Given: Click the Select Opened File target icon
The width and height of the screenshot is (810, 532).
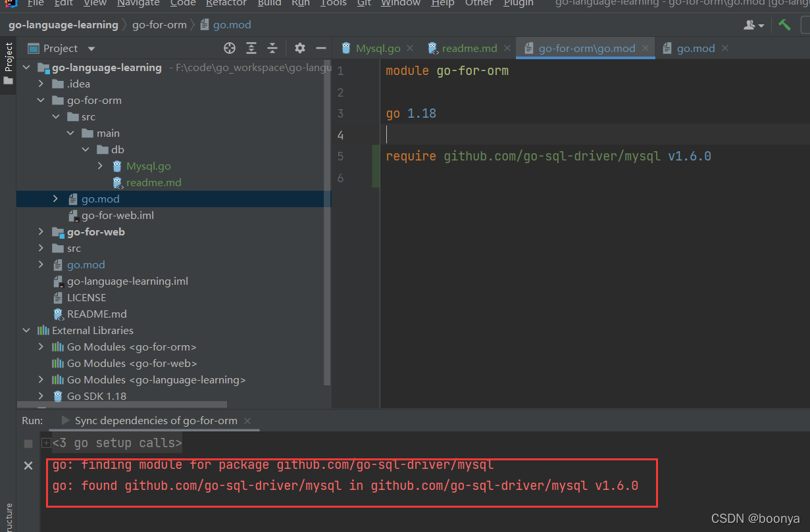Looking at the screenshot, I should pos(230,48).
